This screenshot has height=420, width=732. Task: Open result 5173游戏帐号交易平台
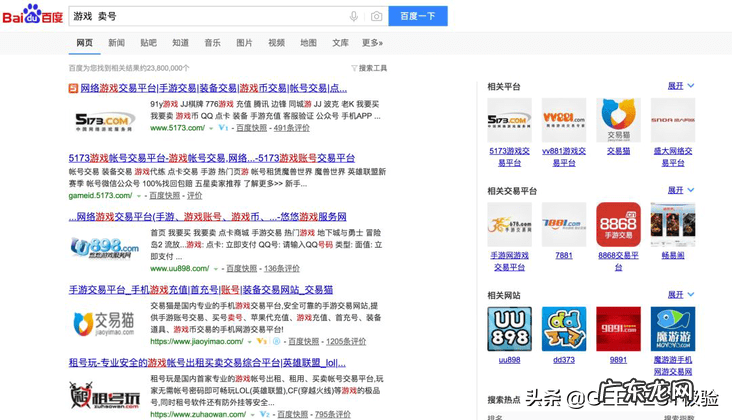pyautogui.click(x=211, y=158)
